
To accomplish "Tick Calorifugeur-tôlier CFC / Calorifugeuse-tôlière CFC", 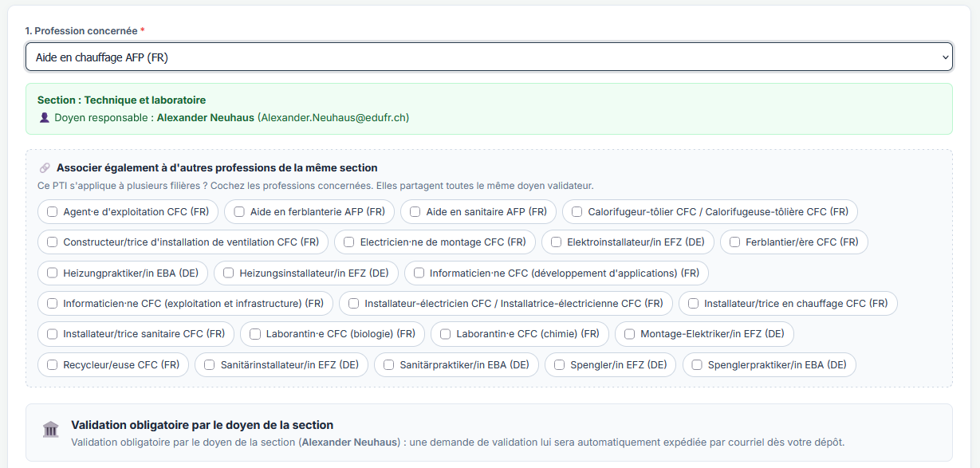I will coord(577,212).
